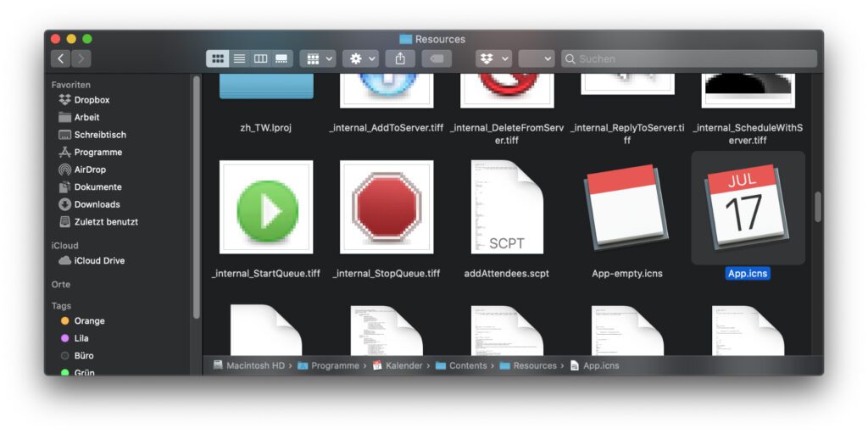Click the Suchen search field
Image resolution: width=868 pixels, height=434 pixels.
pos(689,58)
